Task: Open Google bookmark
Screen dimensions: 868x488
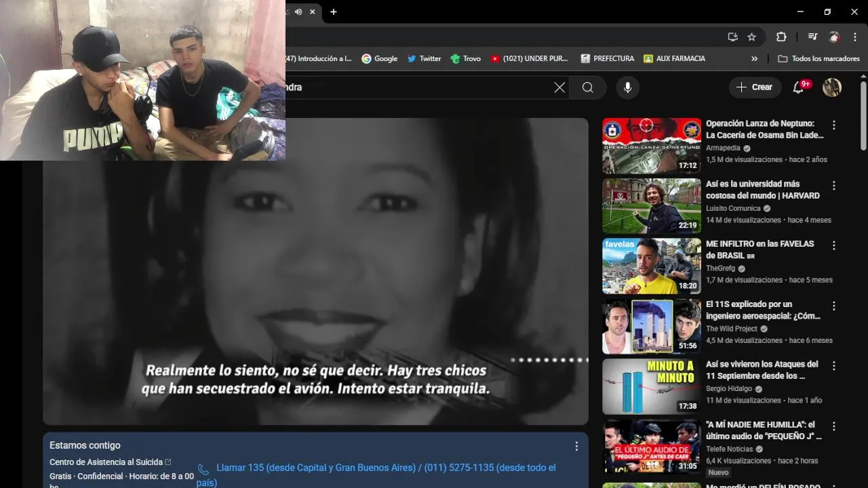Action: click(380, 59)
